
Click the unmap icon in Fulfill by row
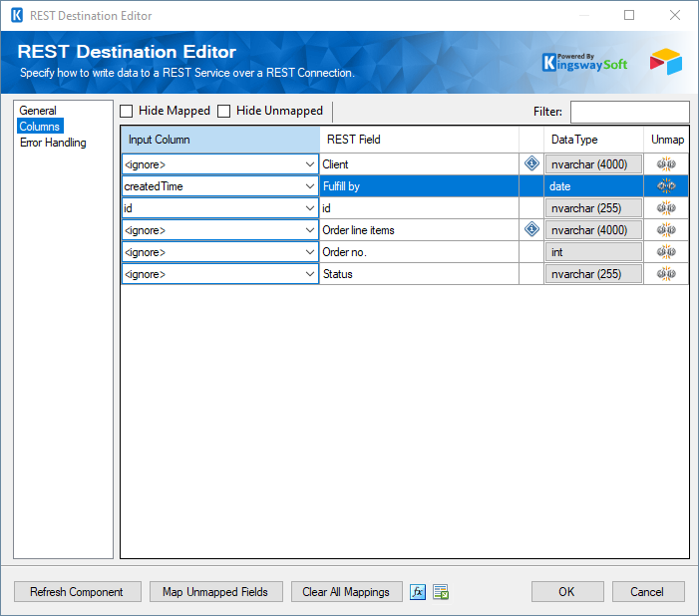pyautogui.click(x=666, y=185)
